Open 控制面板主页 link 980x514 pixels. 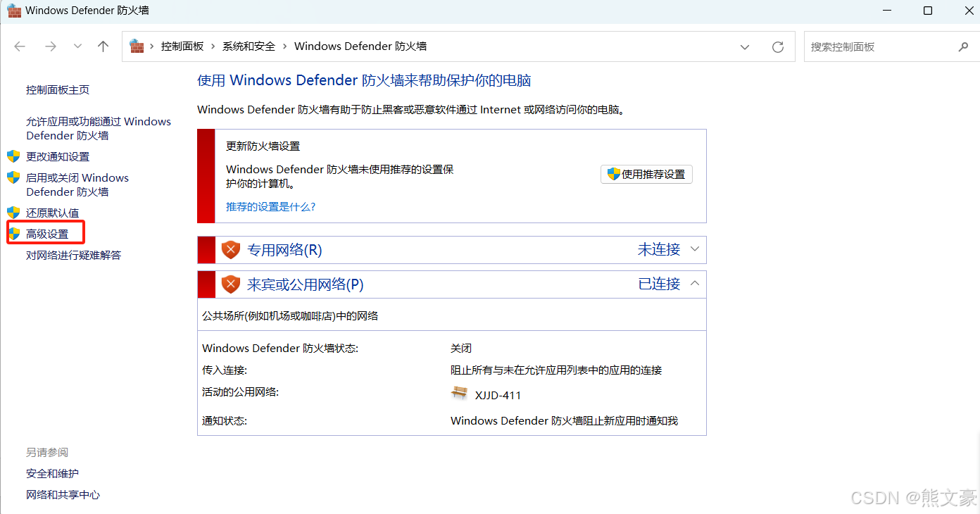[x=58, y=90]
